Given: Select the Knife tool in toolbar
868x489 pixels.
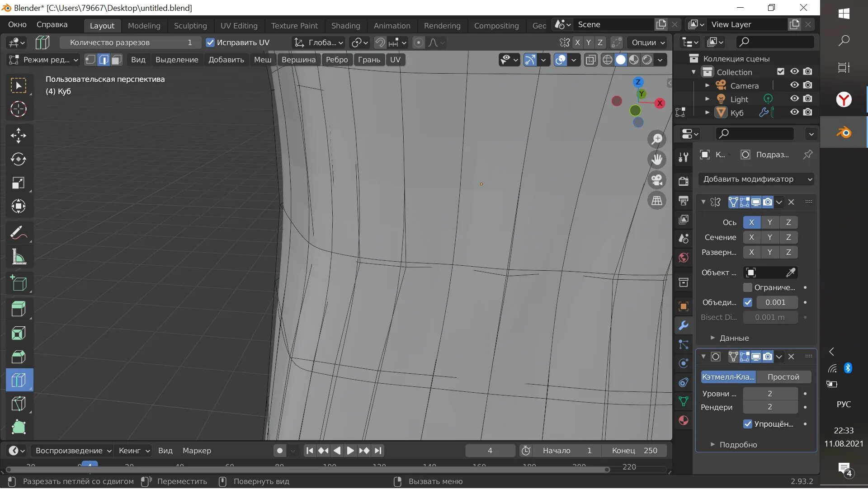Looking at the screenshot, I should click(18, 404).
